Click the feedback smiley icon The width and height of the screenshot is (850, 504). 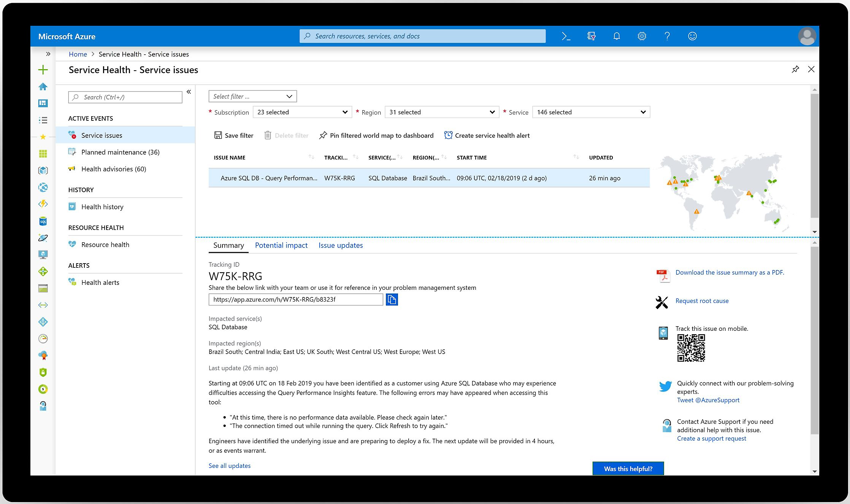(x=692, y=36)
